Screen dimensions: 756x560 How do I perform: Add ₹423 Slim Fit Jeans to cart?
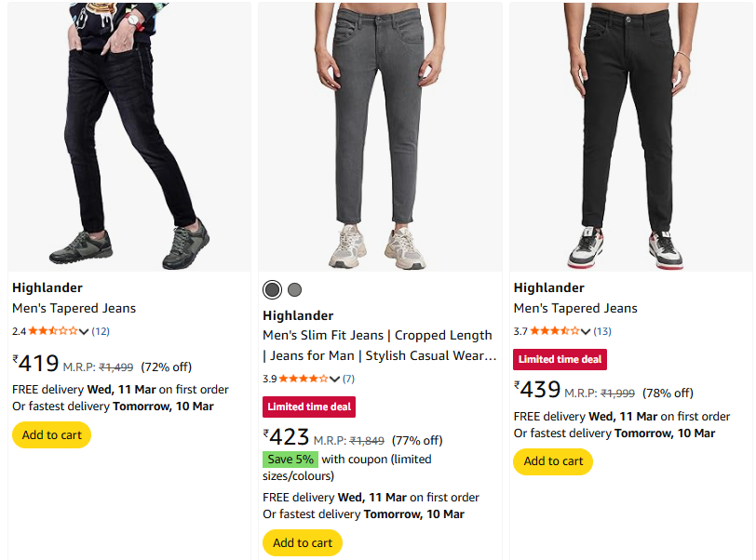click(302, 542)
